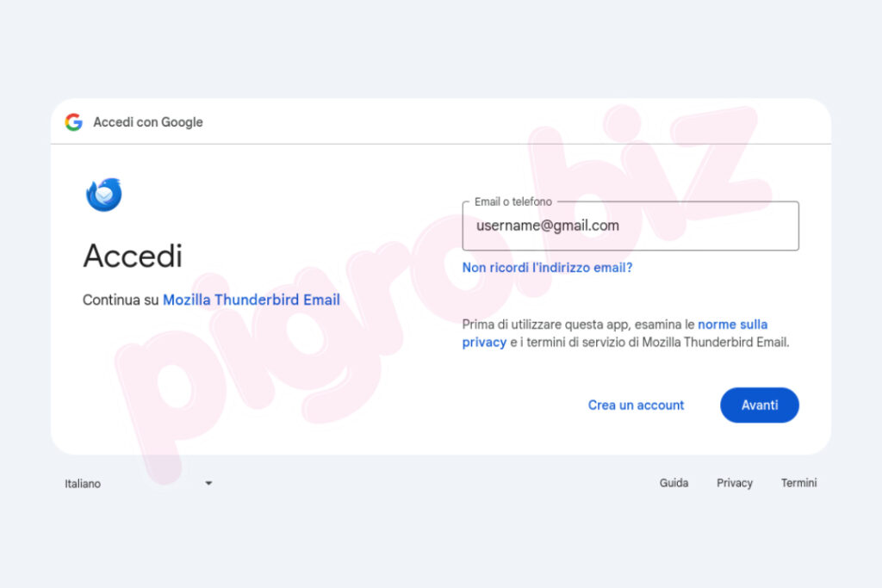Open the Italiano language selector
Image resolution: width=882 pixels, height=588 pixels.
tap(83, 484)
